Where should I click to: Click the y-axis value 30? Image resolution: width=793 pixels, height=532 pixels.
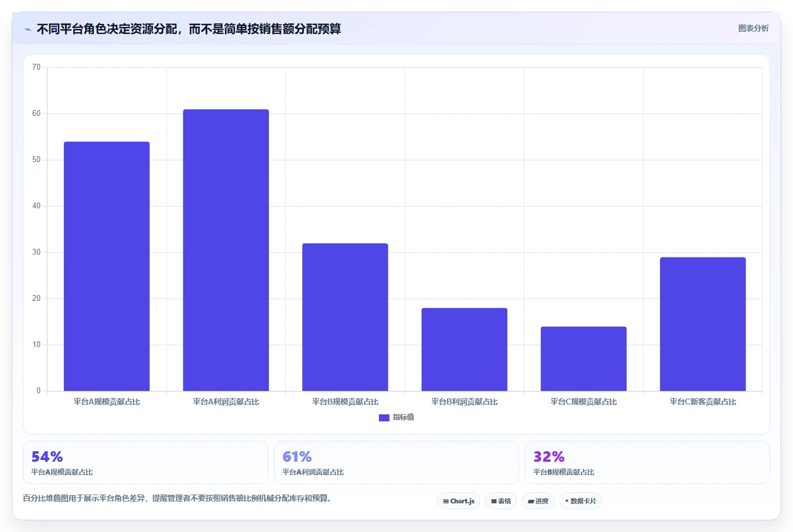pos(36,252)
